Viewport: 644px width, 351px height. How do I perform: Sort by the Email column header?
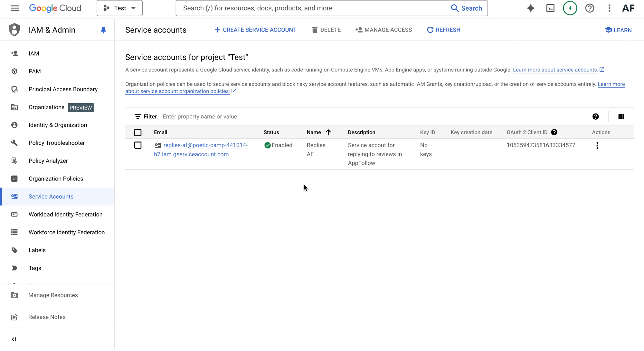click(160, 132)
